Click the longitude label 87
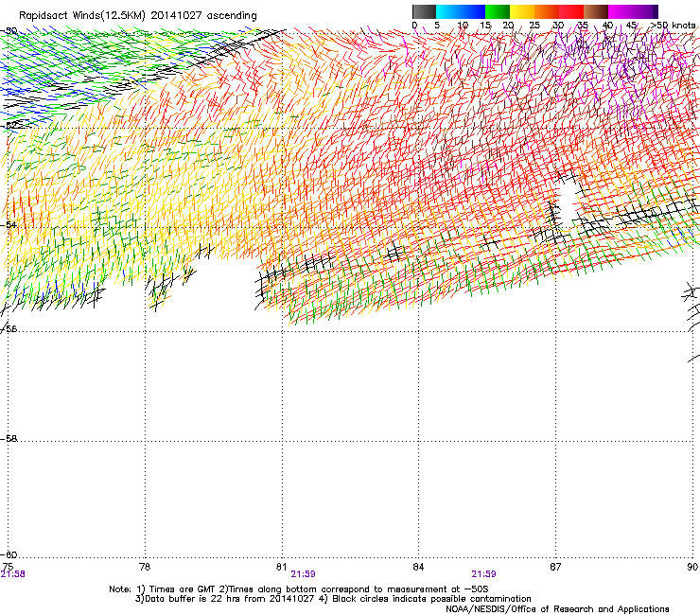This screenshot has height=615, width=700. coord(555,567)
